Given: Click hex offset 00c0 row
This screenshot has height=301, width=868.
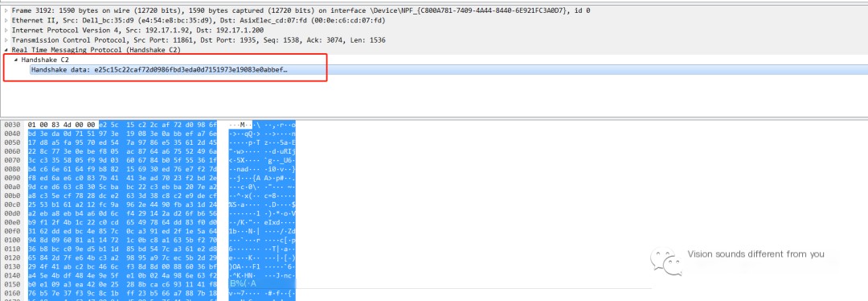Looking at the screenshot, I should [11, 204].
